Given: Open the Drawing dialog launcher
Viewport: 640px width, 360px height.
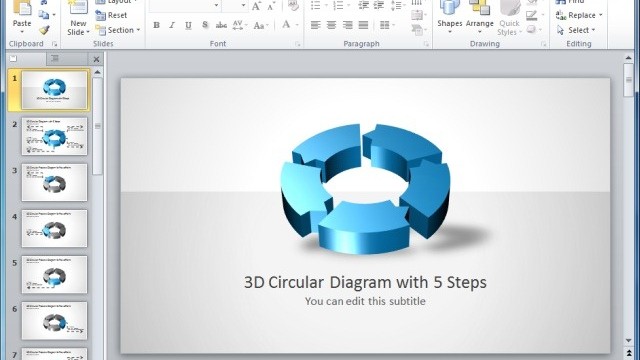Looking at the screenshot, I should click(x=544, y=44).
